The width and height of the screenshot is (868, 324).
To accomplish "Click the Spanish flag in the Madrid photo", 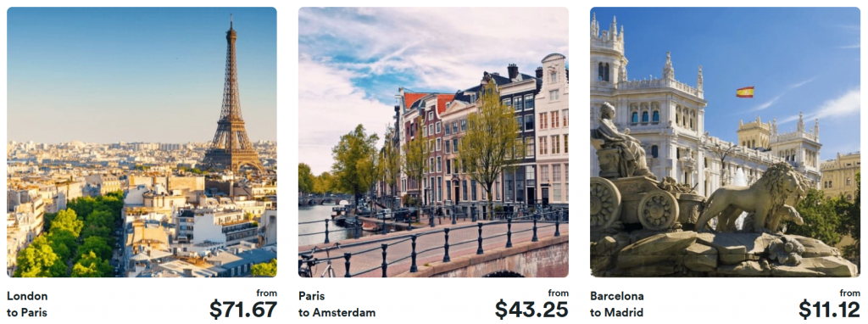I will pyautogui.click(x=745, y=92).
